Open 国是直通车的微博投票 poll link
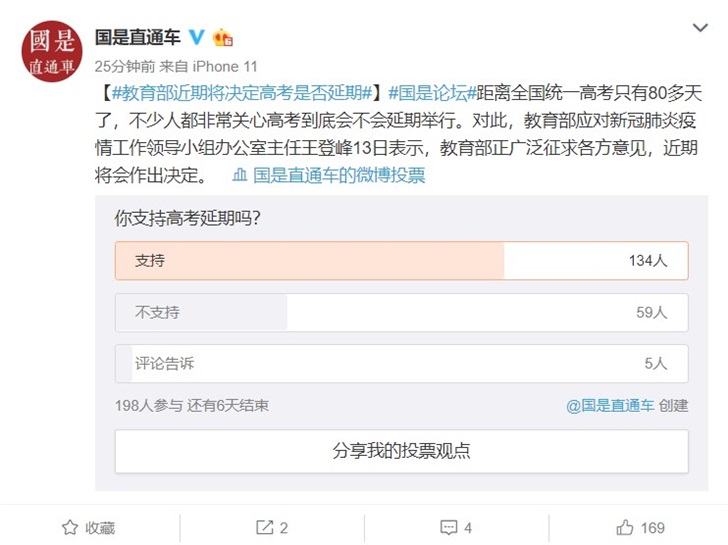The image size is (728, 545). pos(339,175)
